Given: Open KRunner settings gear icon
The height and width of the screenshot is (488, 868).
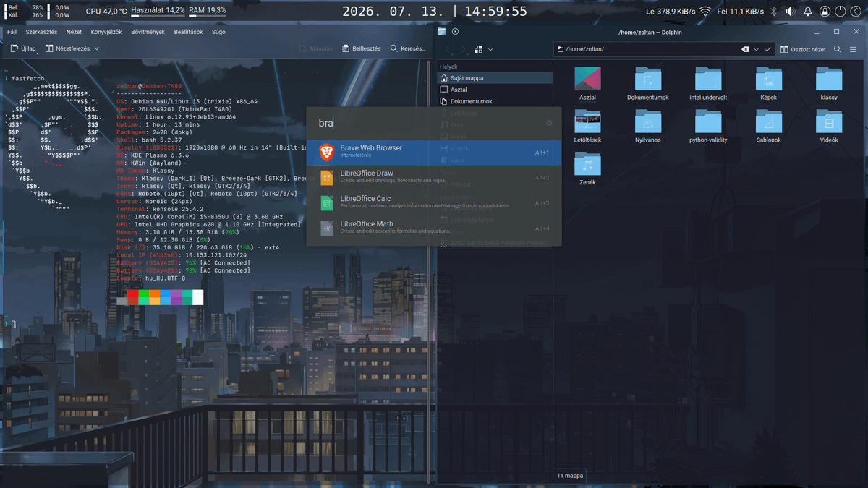Looking at the screenshot, I should (549, 123).
